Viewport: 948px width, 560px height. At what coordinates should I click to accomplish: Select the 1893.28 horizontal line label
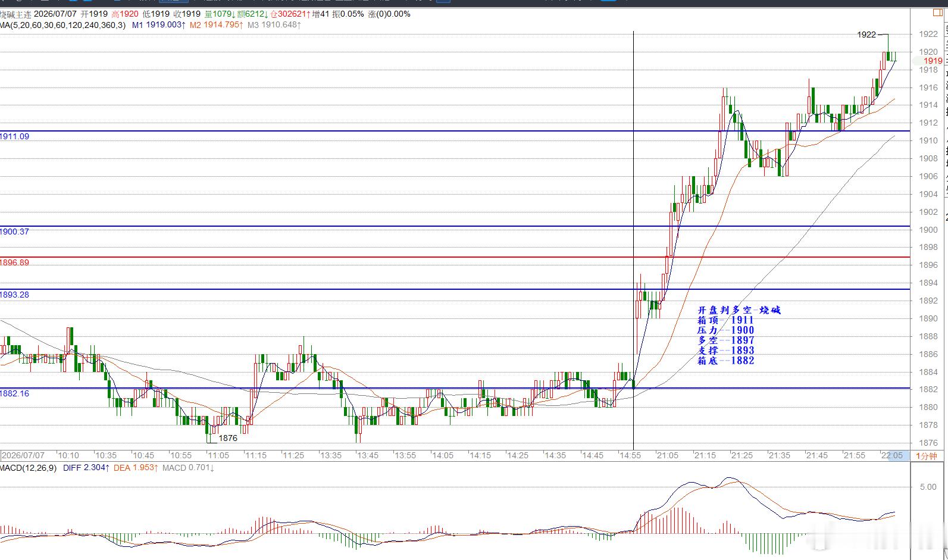point(15,295)
